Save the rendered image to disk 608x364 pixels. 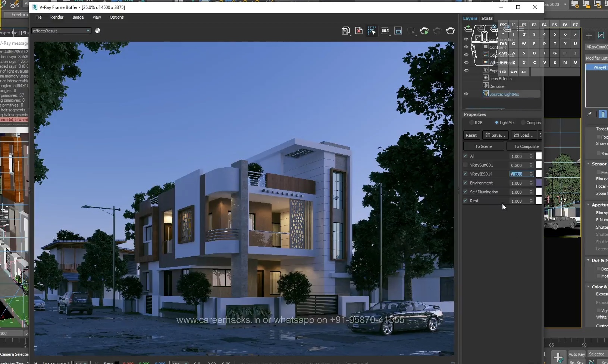coord(345,31)
